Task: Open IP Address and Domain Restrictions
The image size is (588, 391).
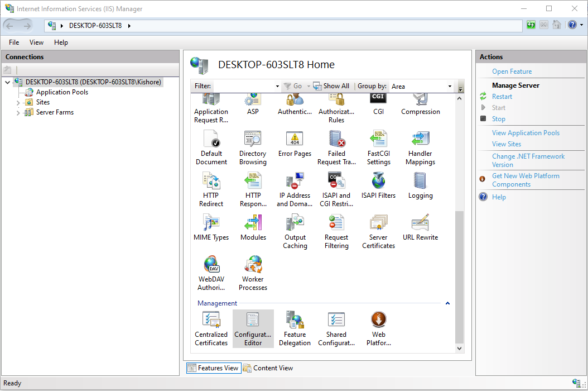Action: click(x=295, y=189)
